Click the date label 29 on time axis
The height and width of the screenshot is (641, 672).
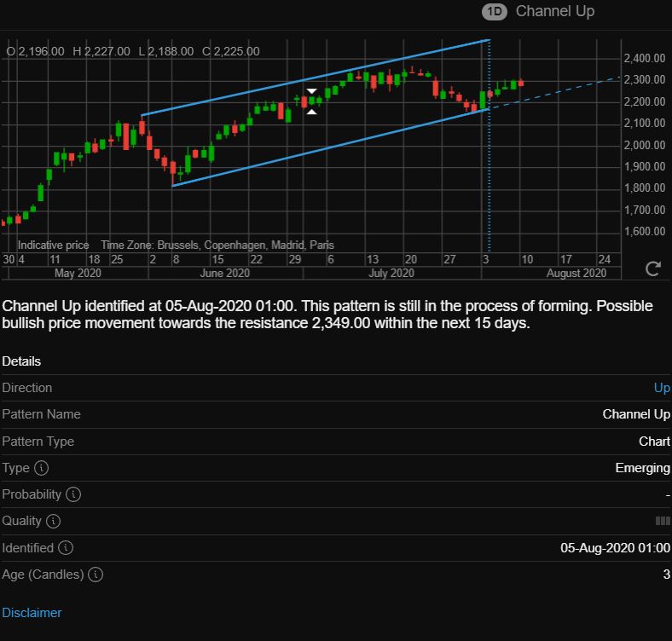pos(294,259)
